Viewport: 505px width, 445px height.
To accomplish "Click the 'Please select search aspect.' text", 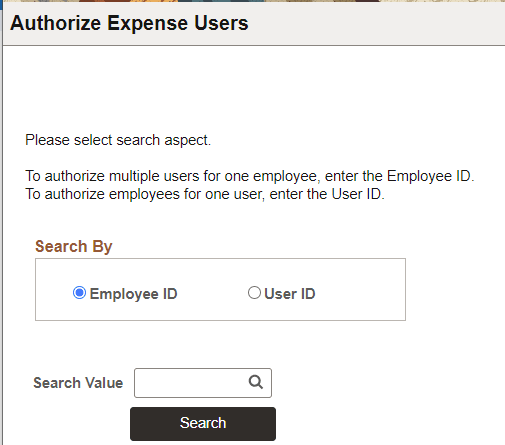I will tap(118, 140).
